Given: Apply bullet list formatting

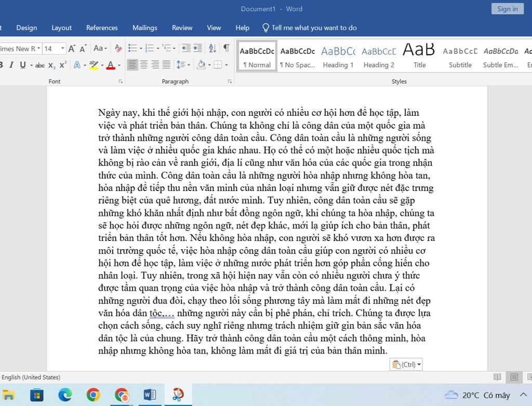Looking at the screenshot, I should (132, 48).
